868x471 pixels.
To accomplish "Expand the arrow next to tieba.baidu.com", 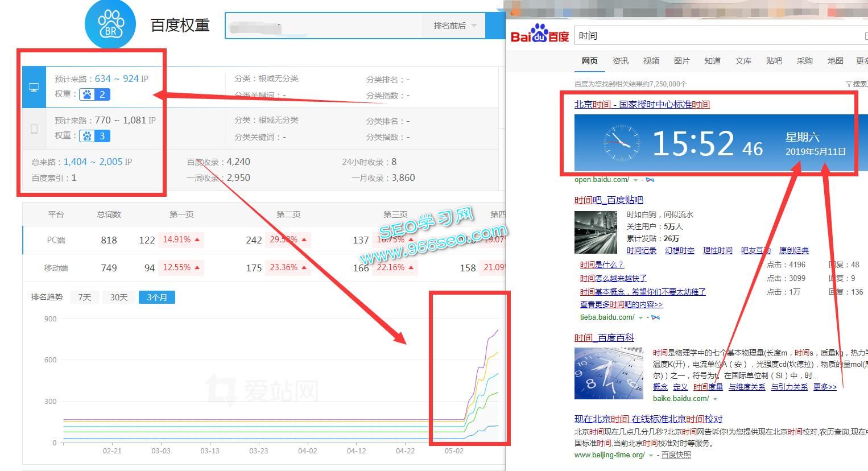I will pyautogui.click(x=640, y=318).
